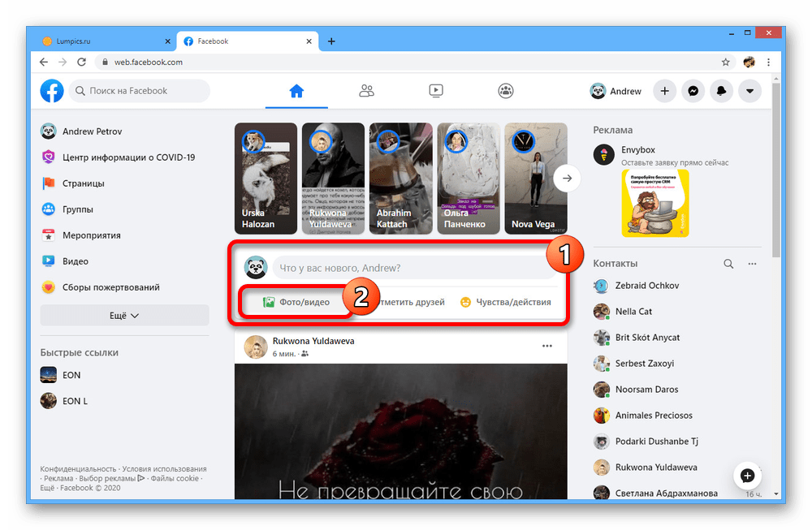
Task: Click the Facebook logo icon
Action: point(52,91)
